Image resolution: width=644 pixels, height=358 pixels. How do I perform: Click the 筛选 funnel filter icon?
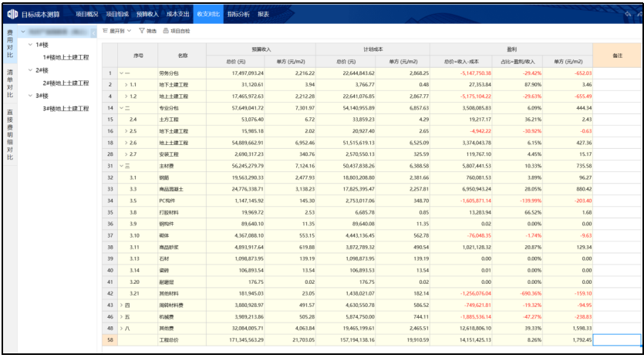pyautogui.click(x=142, y=31)
